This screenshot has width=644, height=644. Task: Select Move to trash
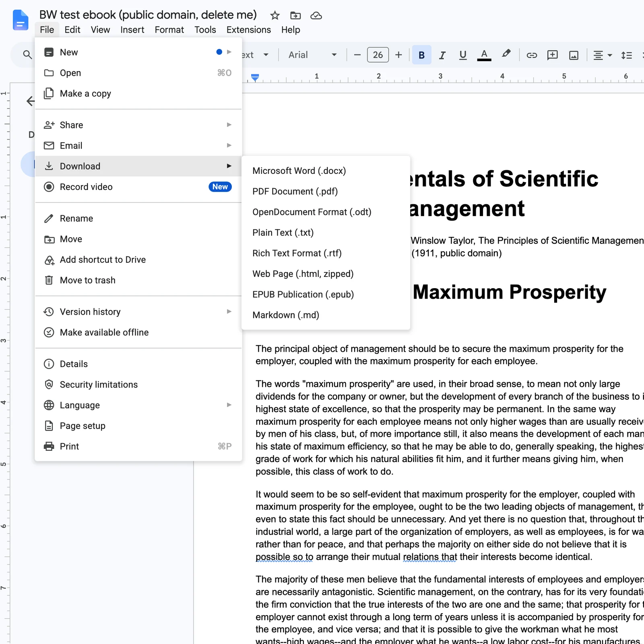coord(138,281)
